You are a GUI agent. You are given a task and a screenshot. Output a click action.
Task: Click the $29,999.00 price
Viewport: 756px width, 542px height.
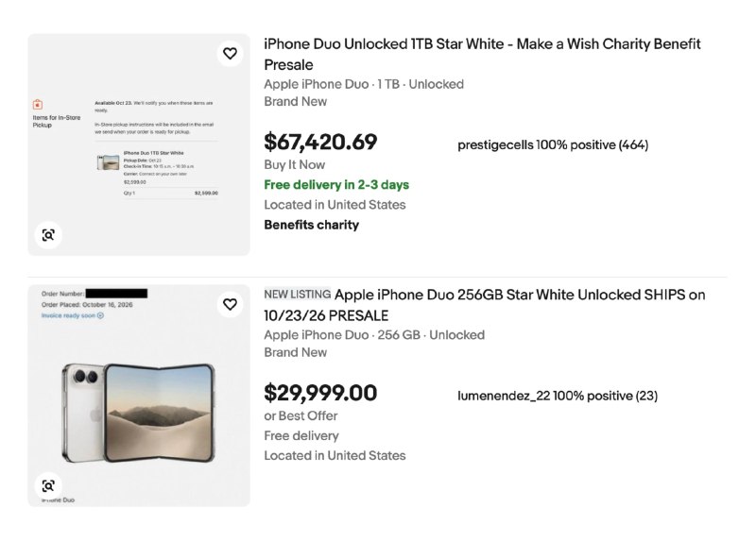320,393
